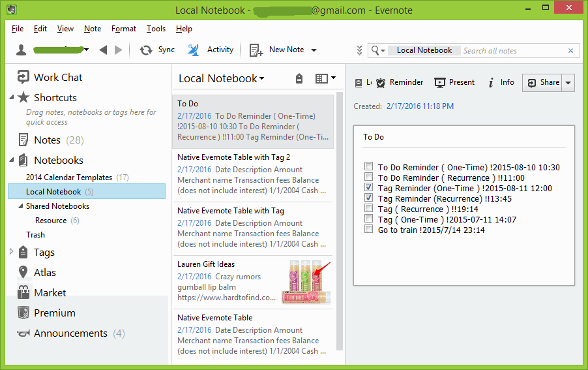Click in Search all notes field
588x370 pixels.
[x=514, y=51]
